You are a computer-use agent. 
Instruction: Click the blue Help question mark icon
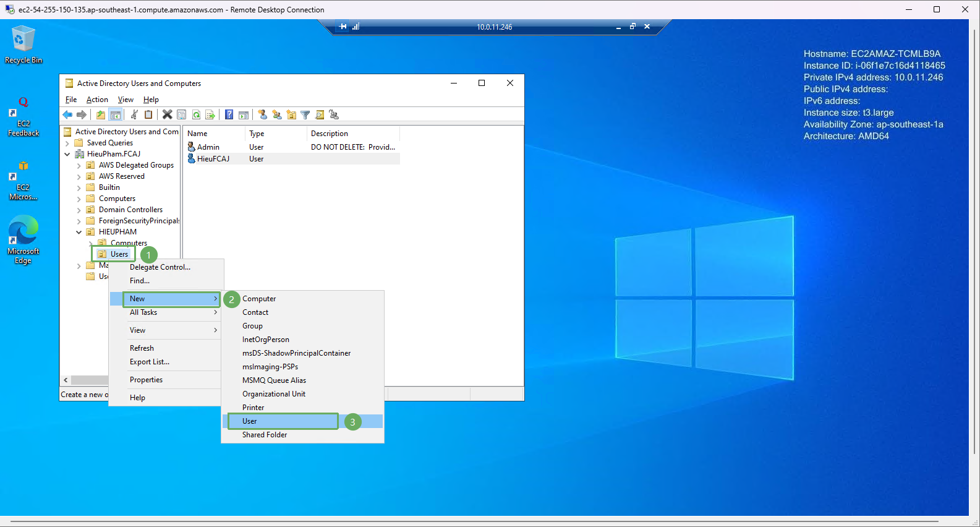coord(229,114)
